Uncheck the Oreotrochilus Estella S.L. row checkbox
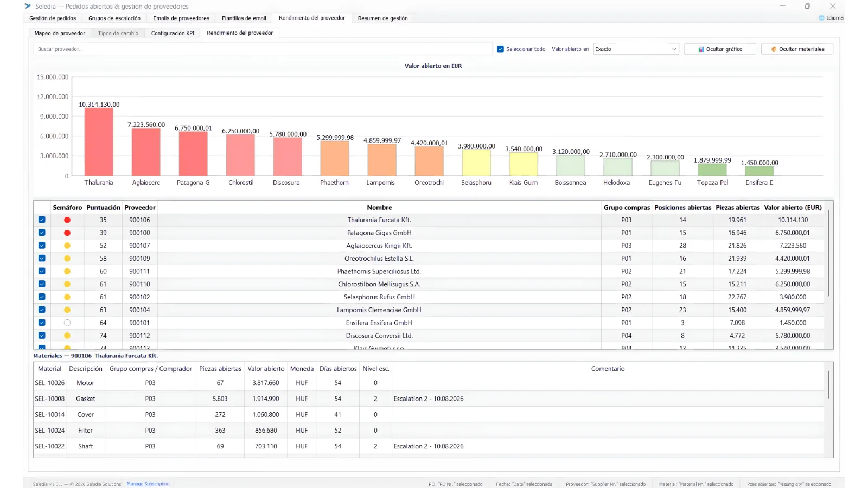The height and width of the screenshot is (488, 868). point(42,259)
